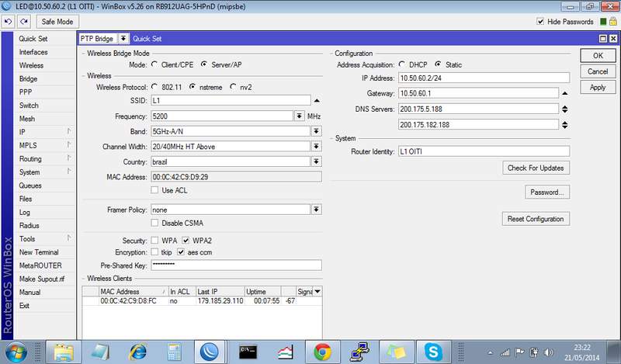Click Check For Updates button
This screenshot has height=364, width=621.
point(536,168)
